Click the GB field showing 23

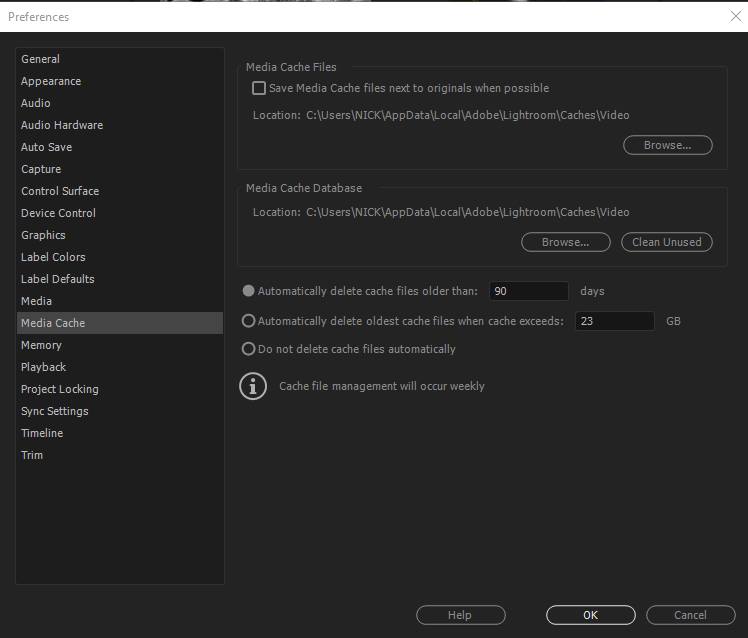click(614, 321)
